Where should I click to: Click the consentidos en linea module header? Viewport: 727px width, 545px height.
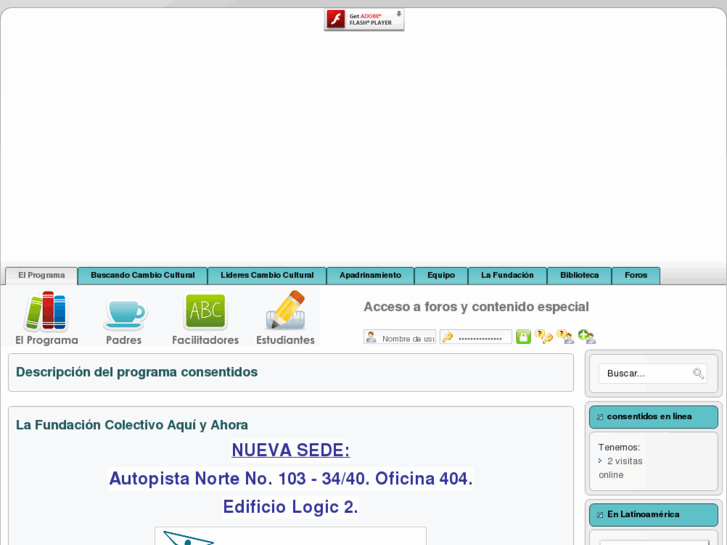(x=653, y=417)
